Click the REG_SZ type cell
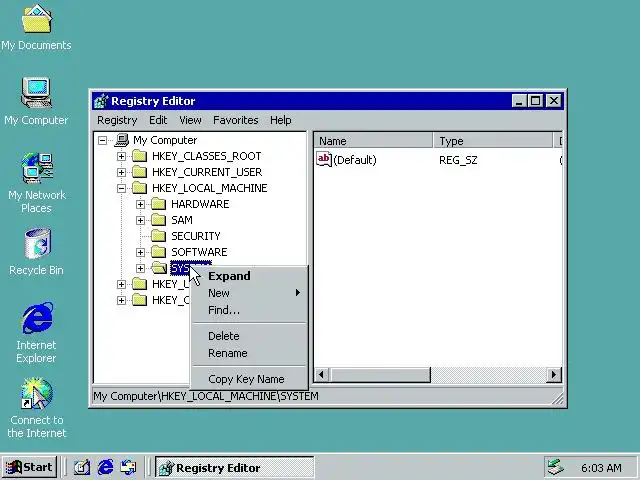Image resolution: width=640 pixels, height=480 pixels. (x=458, y=160)
